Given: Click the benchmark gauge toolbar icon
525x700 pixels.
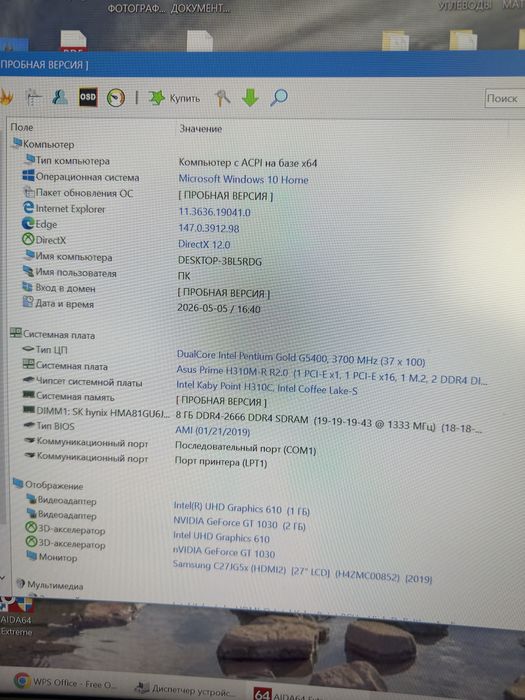Looking at the screenshot, I should click(116, 98).
